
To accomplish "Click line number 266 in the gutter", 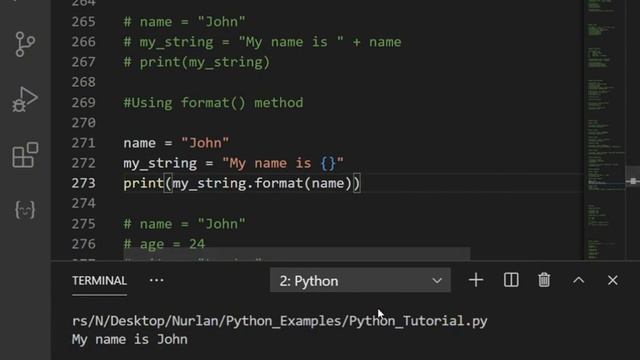I will click(83, 42).
